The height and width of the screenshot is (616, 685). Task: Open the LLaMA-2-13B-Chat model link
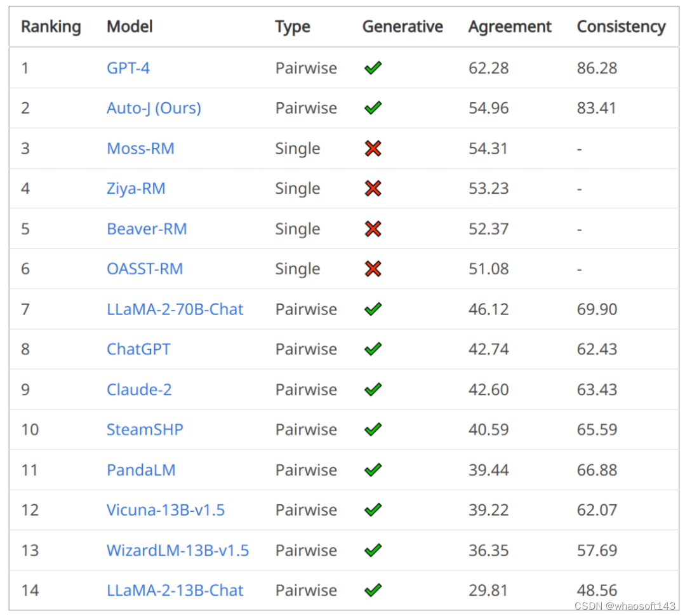point(175,590)
